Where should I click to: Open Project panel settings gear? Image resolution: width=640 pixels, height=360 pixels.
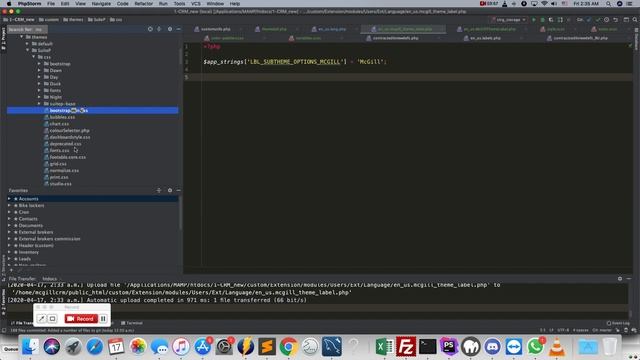coord(170,29)
